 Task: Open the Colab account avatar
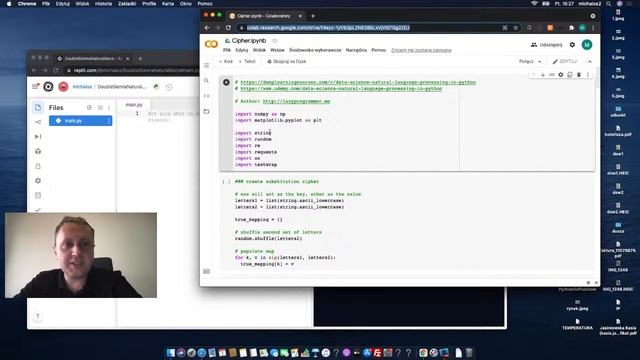587,44
